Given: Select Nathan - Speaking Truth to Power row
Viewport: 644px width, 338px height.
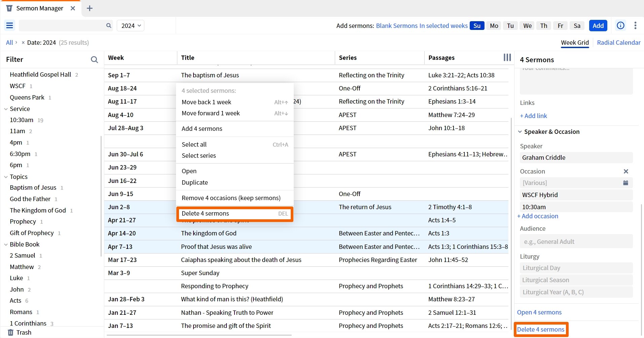Looking at the screenshot, I should tap(306, 313).
